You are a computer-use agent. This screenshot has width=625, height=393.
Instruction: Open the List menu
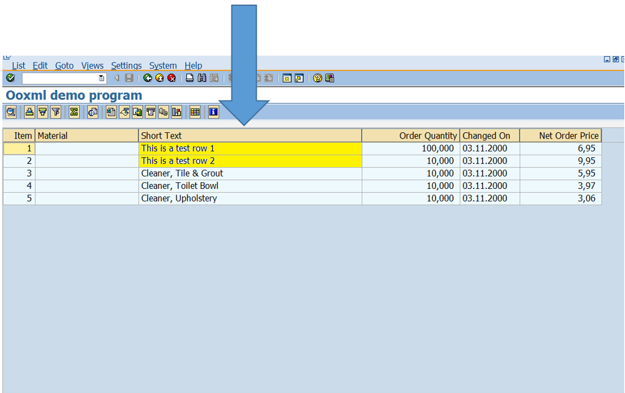pos(18,65)
